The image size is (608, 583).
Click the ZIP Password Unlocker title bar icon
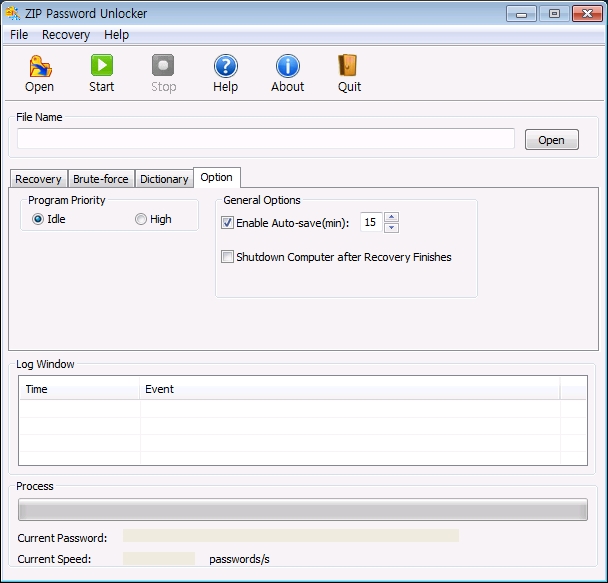[14, 13]
